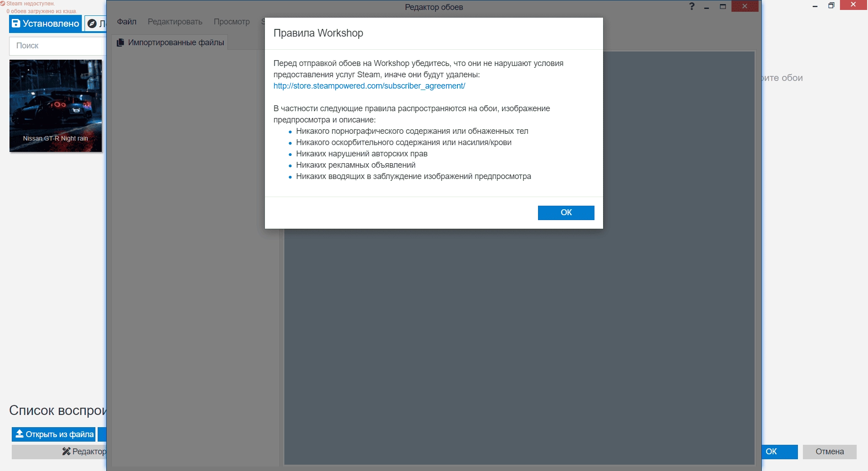Maximize the Редактор обоев window
Viewport: 868px width, 471px height.
723,6
